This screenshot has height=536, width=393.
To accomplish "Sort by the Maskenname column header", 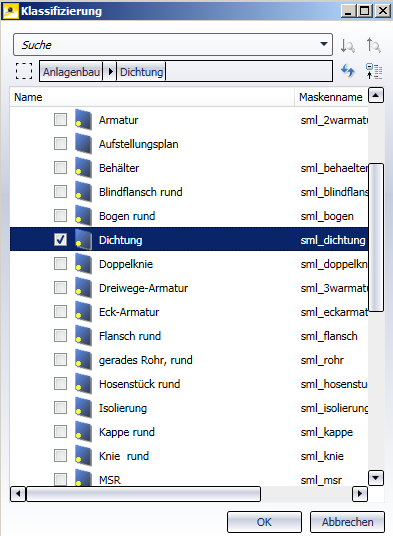I will 331,97.
